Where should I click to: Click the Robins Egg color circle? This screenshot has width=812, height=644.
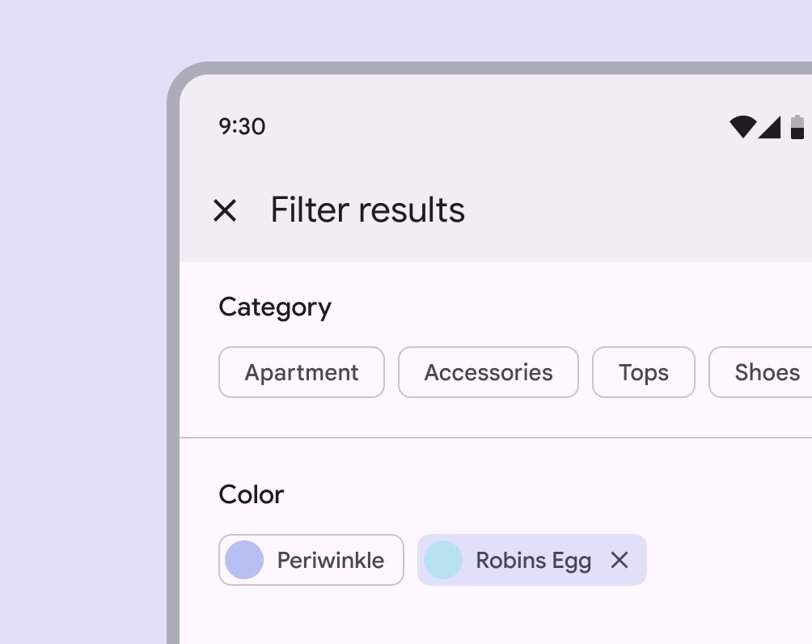coord(443,560)
